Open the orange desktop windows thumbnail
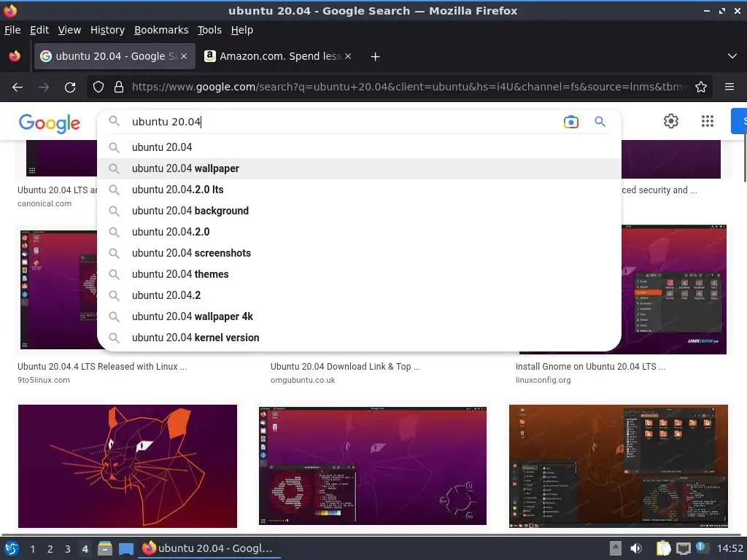Screen dimensions: 747x560 coord(619,466)
